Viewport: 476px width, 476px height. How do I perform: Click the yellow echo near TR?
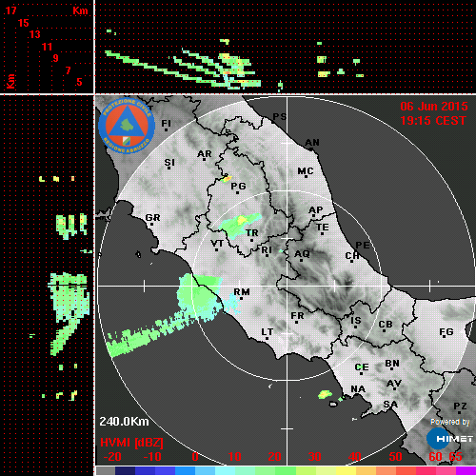242,220
